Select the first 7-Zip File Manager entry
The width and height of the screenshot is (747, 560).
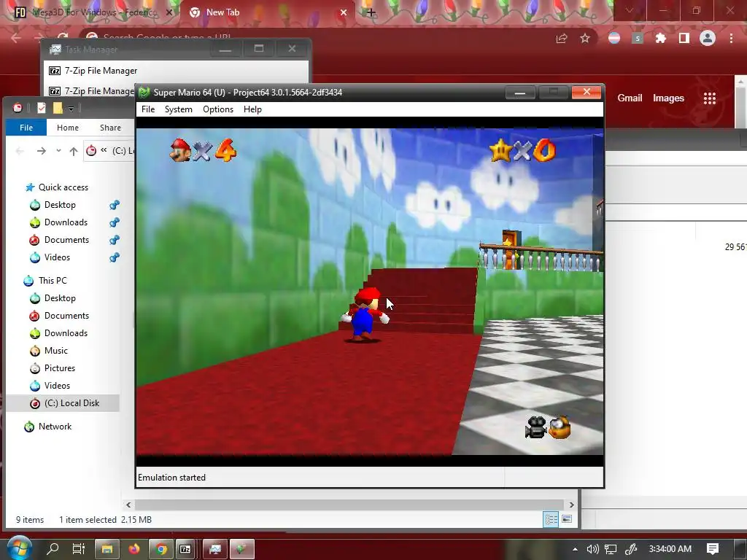pos(176,71)
